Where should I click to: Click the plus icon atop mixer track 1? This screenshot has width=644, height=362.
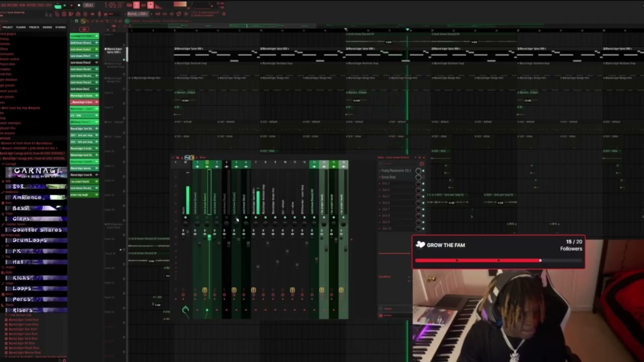coord(197,167)
